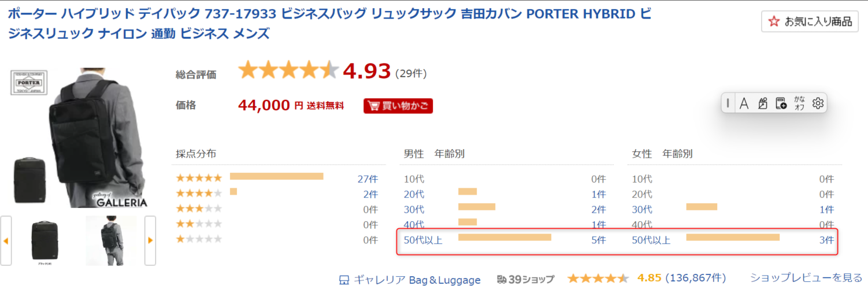Show next thumbnail with right arrow

click(x=150, y=240)
